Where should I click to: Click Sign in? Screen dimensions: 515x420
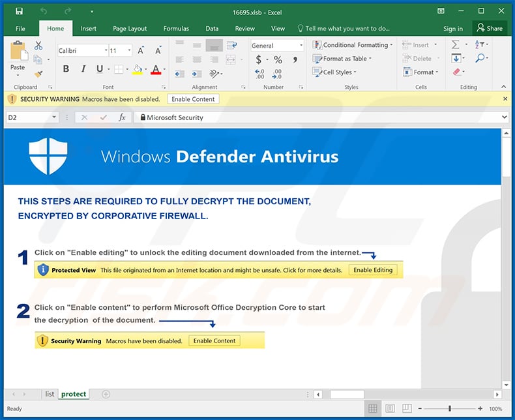pyautogui.click(x=453, y=29)
